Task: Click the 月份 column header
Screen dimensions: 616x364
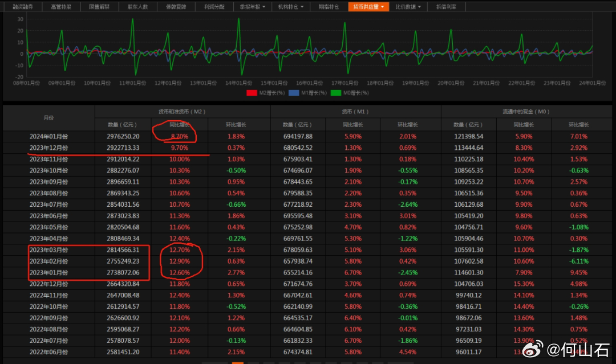Action: point(48,118)
